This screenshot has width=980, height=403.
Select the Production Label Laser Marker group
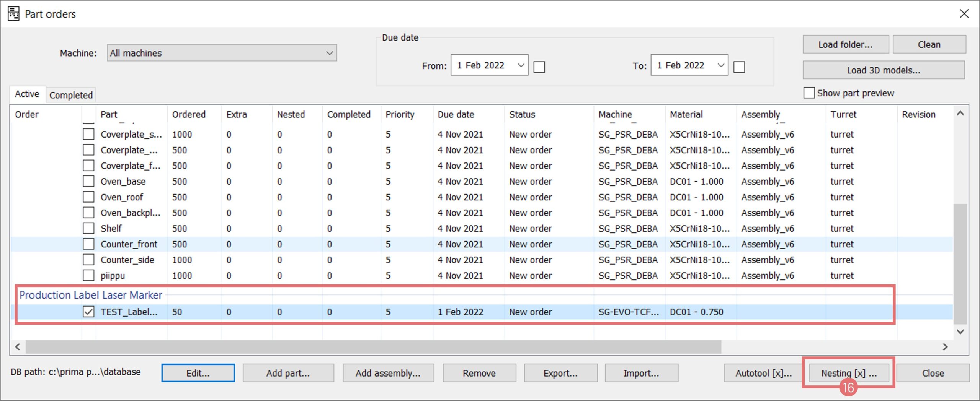[x=91, y=295]
